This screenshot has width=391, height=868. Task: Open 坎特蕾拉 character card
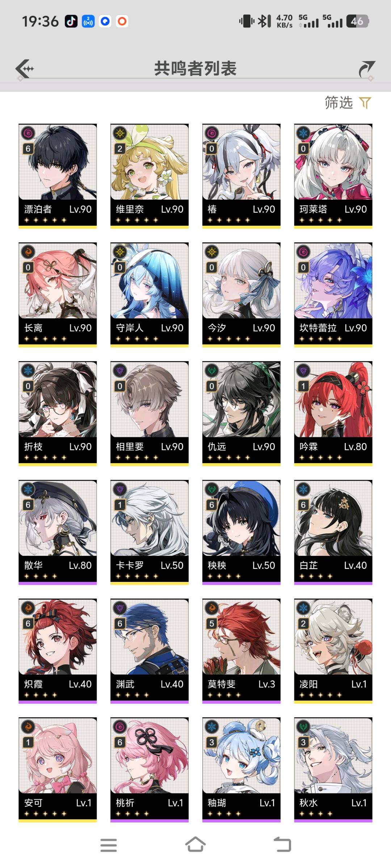pyautogui.click(x=333, y=295)
